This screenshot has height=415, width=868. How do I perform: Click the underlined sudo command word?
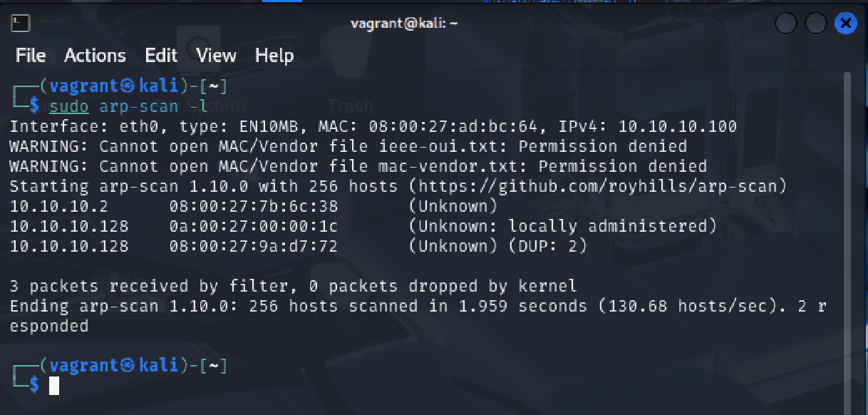coord(69,107)
